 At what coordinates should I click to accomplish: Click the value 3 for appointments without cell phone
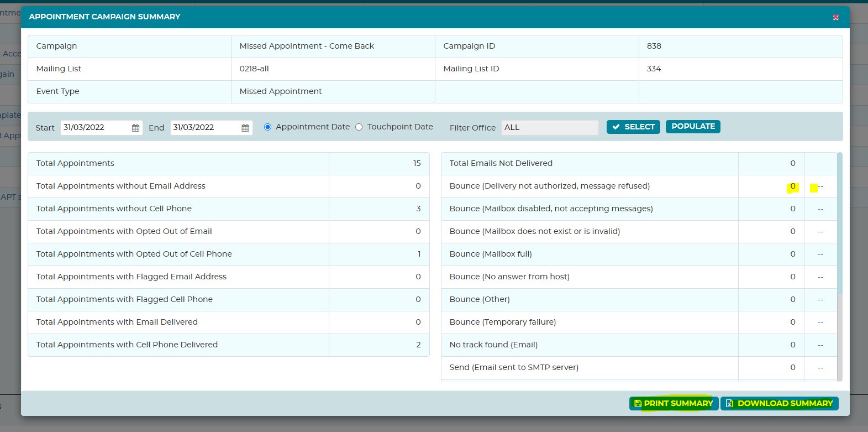tap(418, 209)
